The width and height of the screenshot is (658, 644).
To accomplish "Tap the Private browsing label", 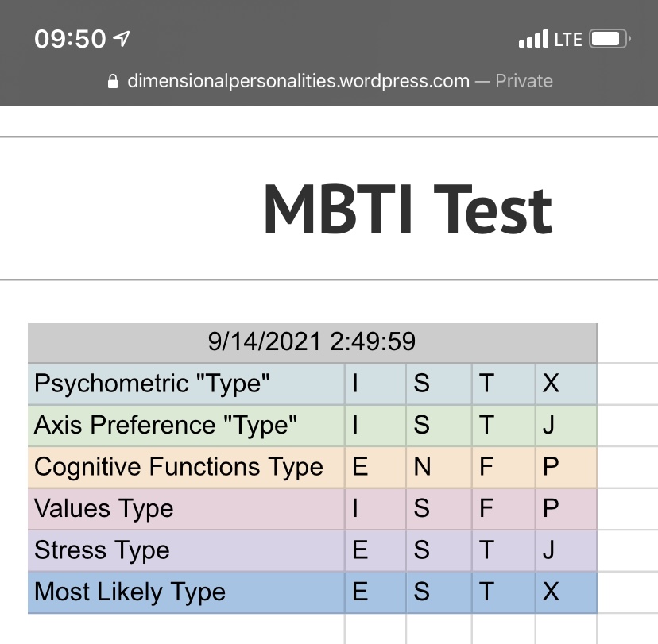I will [x=524, y=81].
